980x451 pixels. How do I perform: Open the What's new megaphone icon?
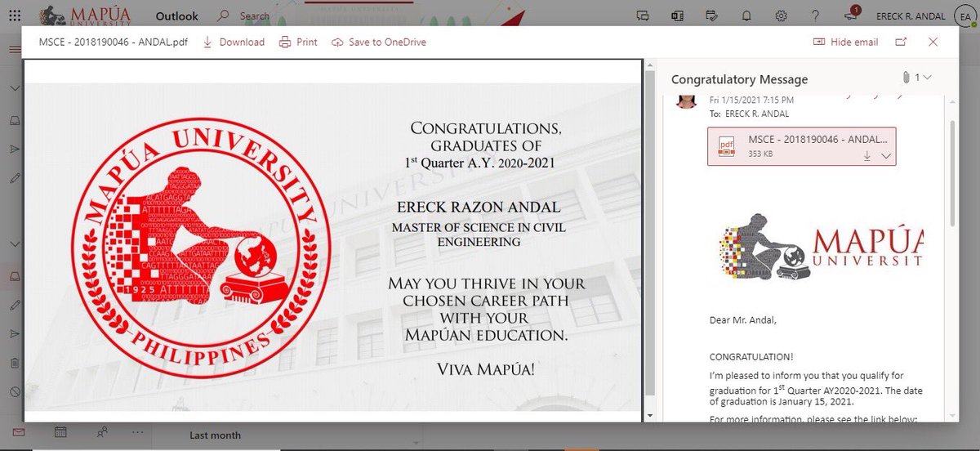(851, 15)
